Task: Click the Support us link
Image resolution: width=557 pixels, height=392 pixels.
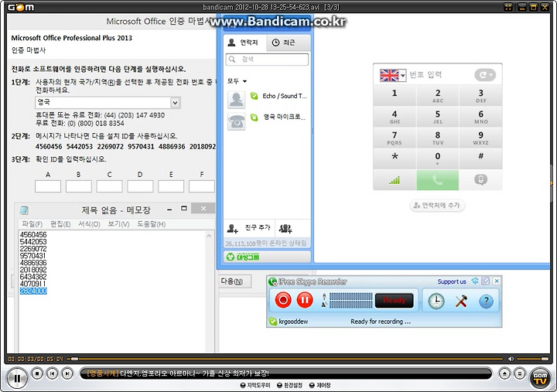Action: pos(452,281)
